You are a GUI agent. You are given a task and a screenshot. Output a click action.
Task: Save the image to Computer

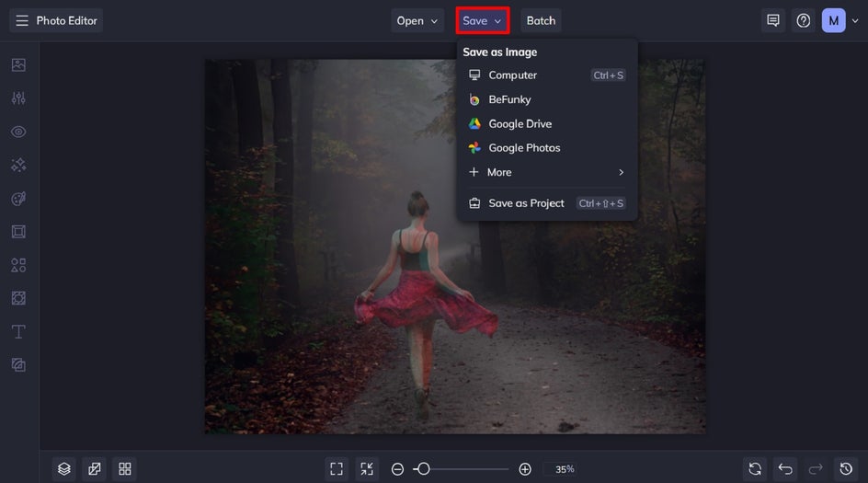click(546, 75)
